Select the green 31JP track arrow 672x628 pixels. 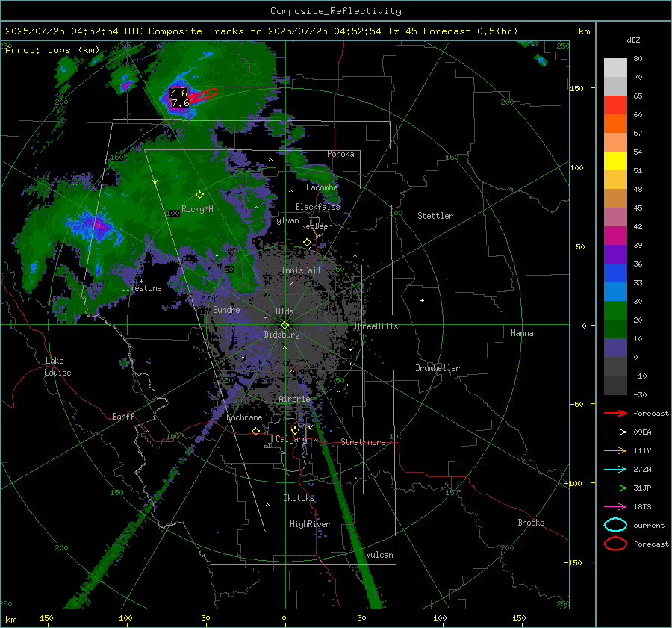pyautogui.click(x=615, y=488)
